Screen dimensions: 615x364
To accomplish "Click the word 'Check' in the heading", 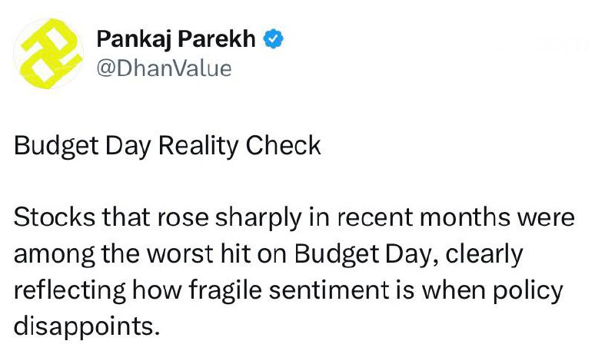I will click(284, 145).
